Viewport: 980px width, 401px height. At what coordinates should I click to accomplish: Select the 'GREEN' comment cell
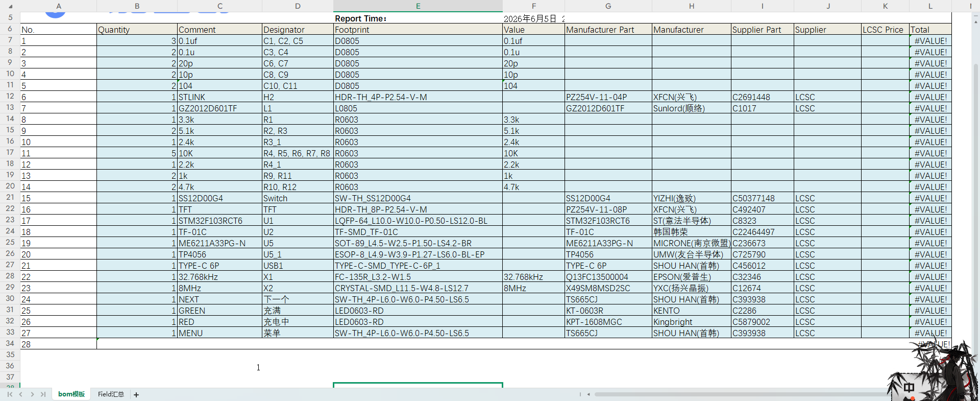tap(220, 311)
